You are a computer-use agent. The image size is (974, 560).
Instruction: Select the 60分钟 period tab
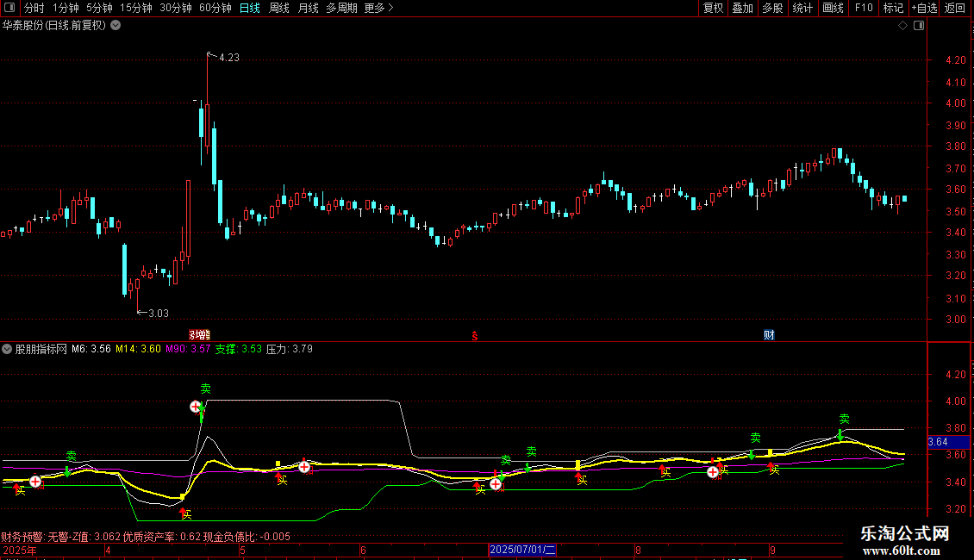[x=215, y=8]
